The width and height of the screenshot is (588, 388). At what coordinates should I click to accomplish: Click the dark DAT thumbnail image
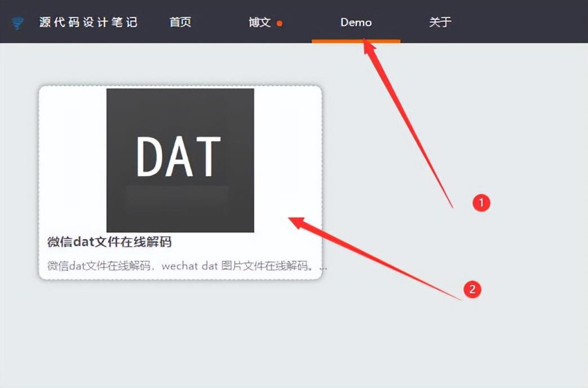[180, 160]
